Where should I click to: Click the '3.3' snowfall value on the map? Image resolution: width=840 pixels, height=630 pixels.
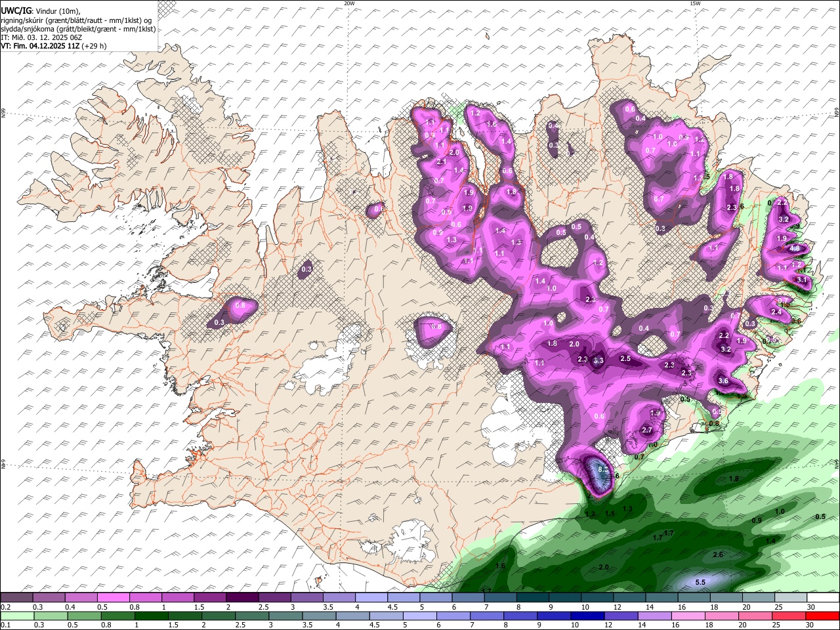[x=598, y=361]
